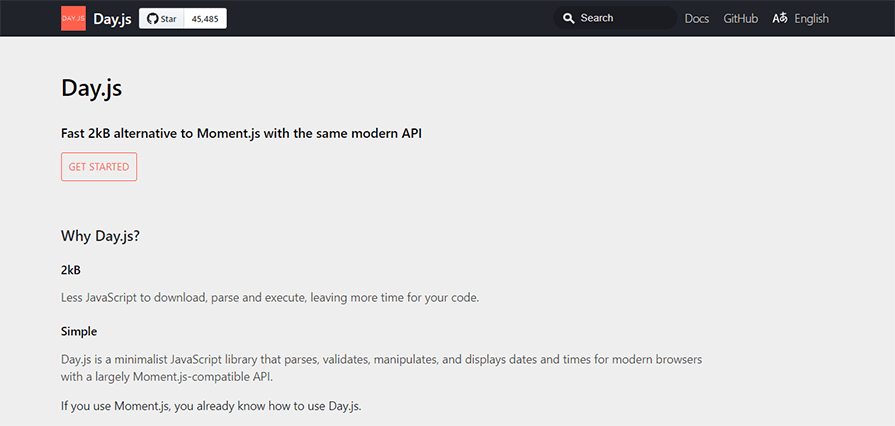The width and height of the screenshot is (895, 426).
Task: Click the 'Less JavaScript to download' paragraph
Action: [270, 298]
